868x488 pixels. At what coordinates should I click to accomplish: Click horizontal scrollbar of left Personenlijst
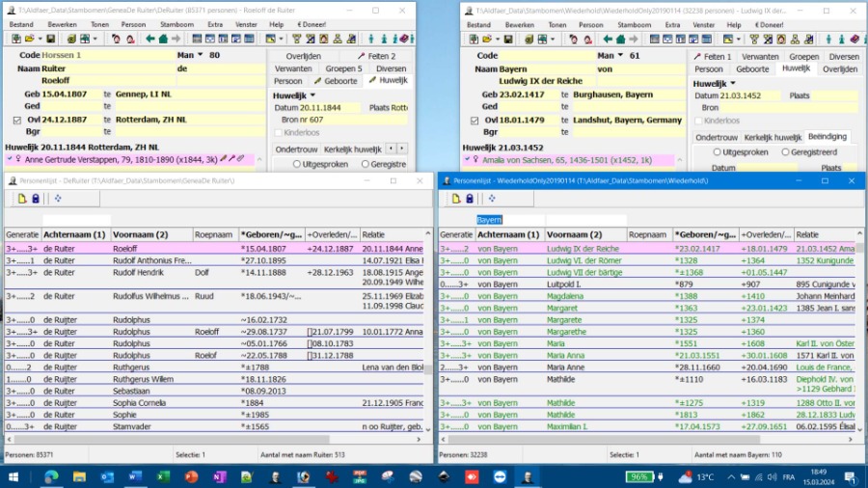pyautogui.click(x=193, y=440)
